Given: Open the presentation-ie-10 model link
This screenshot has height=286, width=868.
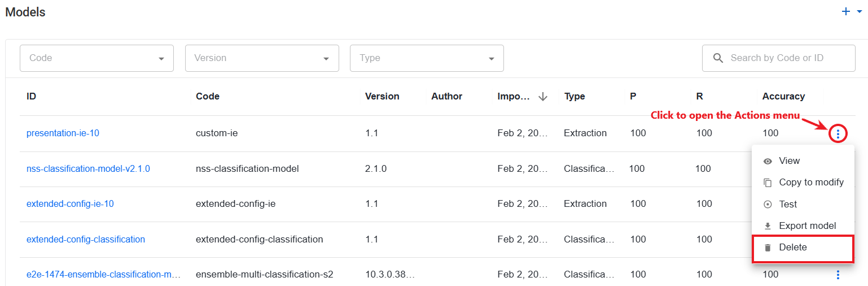Looking at the screenshot, I should click(63, 133).
